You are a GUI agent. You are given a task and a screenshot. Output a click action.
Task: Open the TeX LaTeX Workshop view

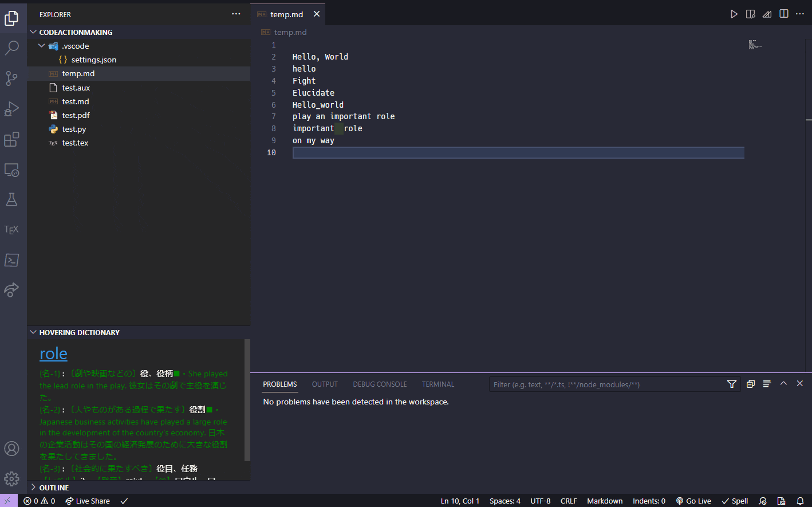pyautogui.click(x=11, y=230)
